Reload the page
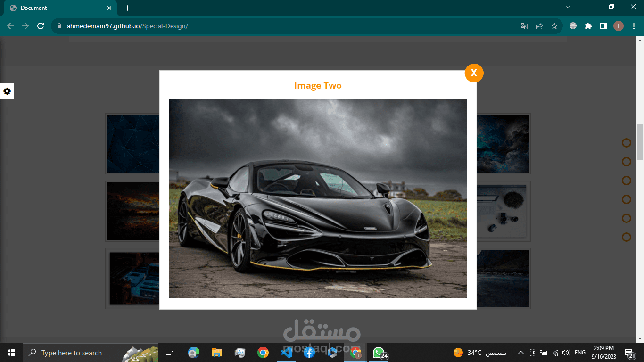The image size is (644, 362). pos(41,26)
